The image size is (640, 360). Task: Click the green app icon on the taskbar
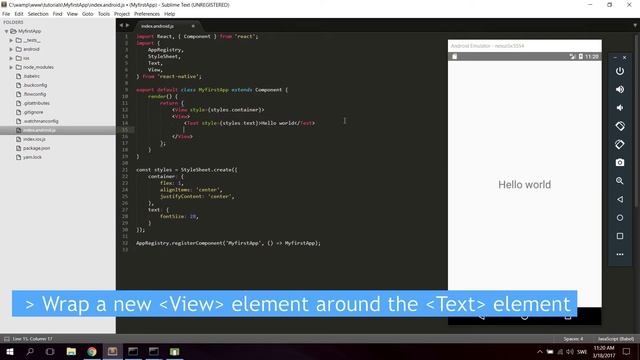point(174,351)
